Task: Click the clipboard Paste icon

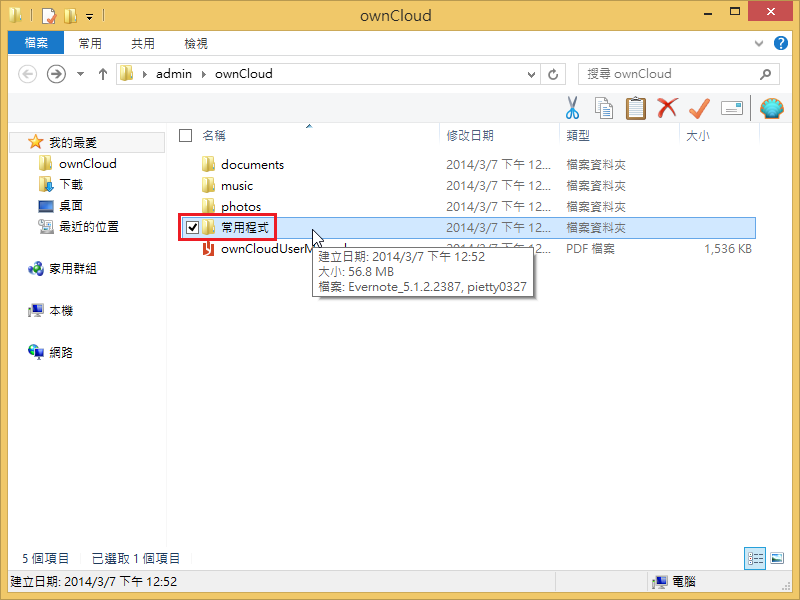Action: point(635,108)
